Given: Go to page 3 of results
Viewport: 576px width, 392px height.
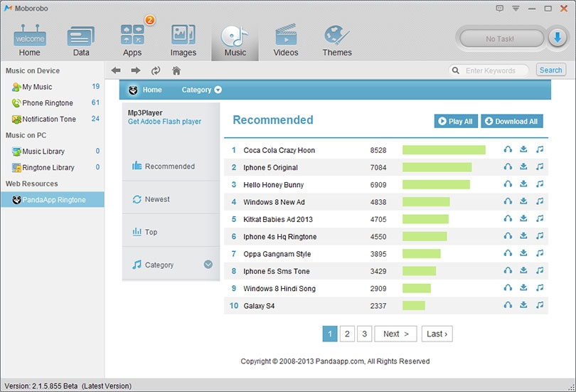Looking at the screenshot, I should point(364,334).
